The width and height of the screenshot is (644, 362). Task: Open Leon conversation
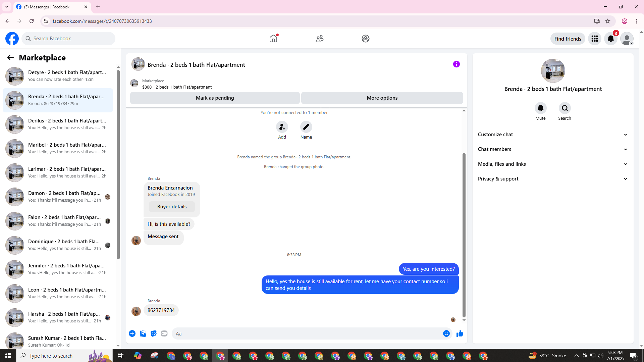click(58, 294)
